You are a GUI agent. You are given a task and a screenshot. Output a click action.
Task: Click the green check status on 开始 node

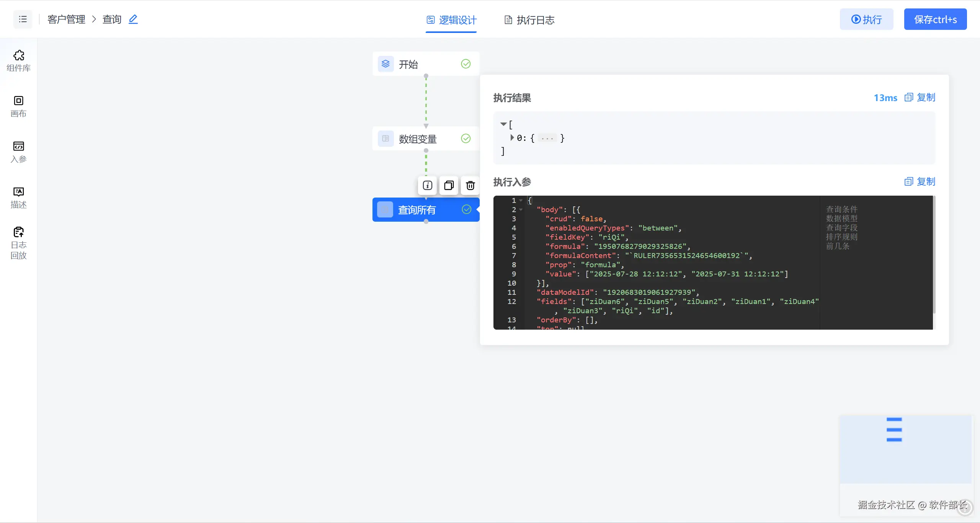tap(465, 64)
